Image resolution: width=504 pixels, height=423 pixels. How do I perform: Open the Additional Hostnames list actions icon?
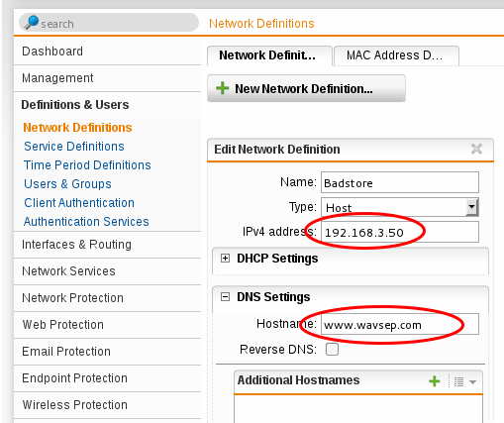(464, 381)
